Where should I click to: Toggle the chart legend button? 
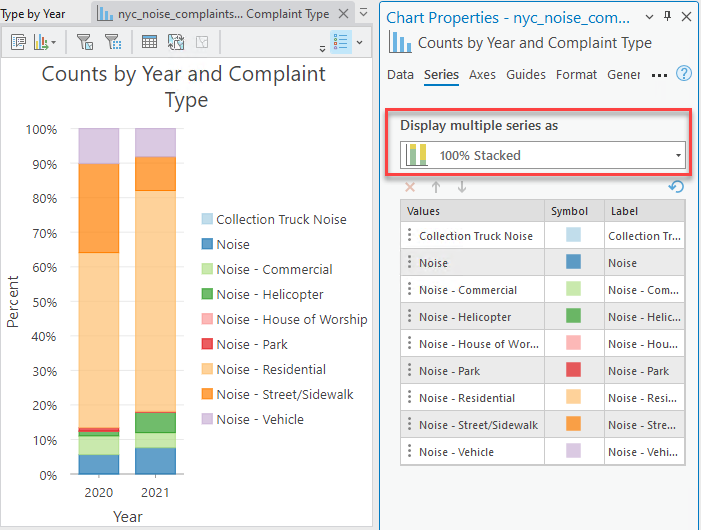tap(340, 42)
